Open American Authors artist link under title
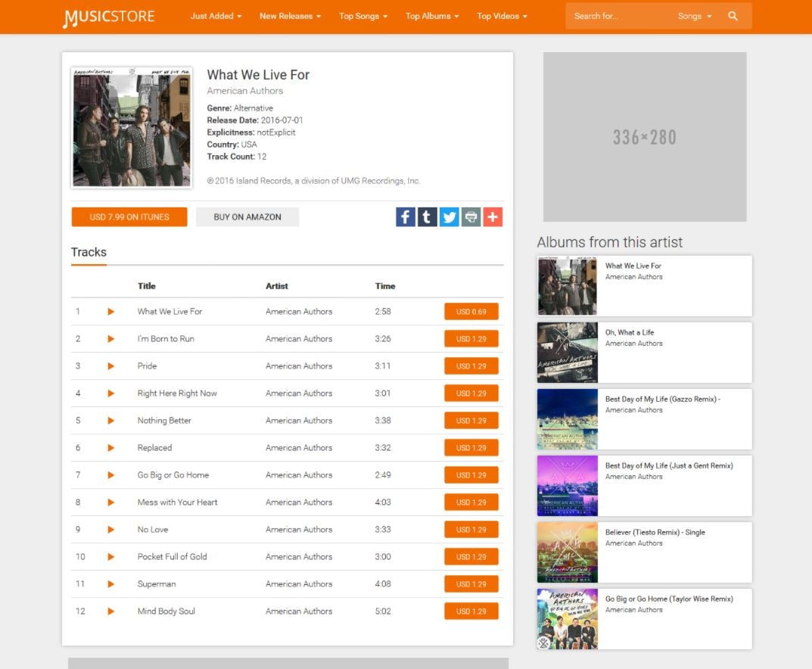The width and height of the screenshot is (812, 669). pos(245,91)
